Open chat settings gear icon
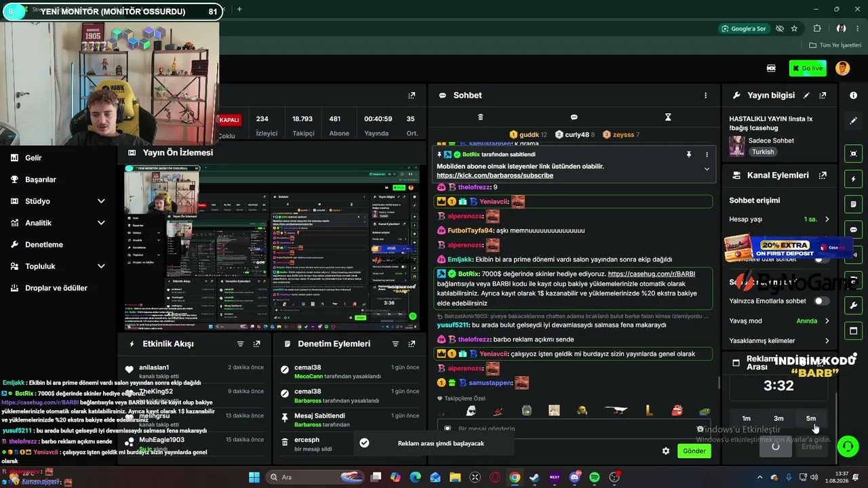The height and width of the screenshot is (488, 868). (666, 451)
